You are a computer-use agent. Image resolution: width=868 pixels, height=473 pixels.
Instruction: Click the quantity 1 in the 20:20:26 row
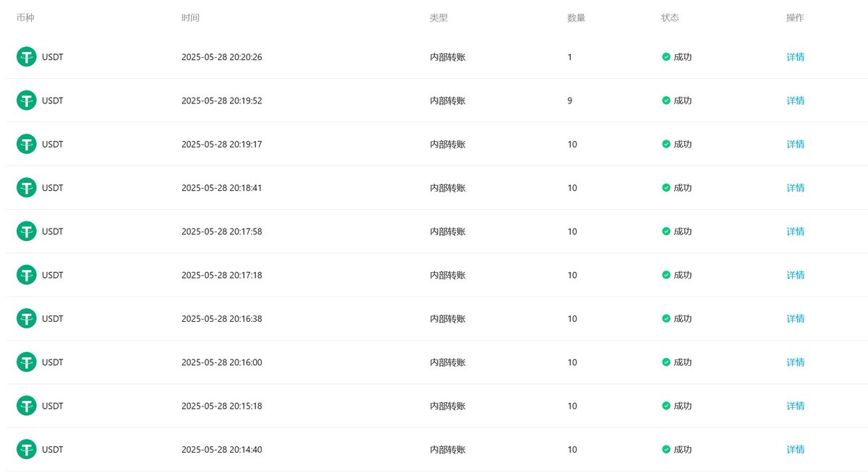coord(570,57)
